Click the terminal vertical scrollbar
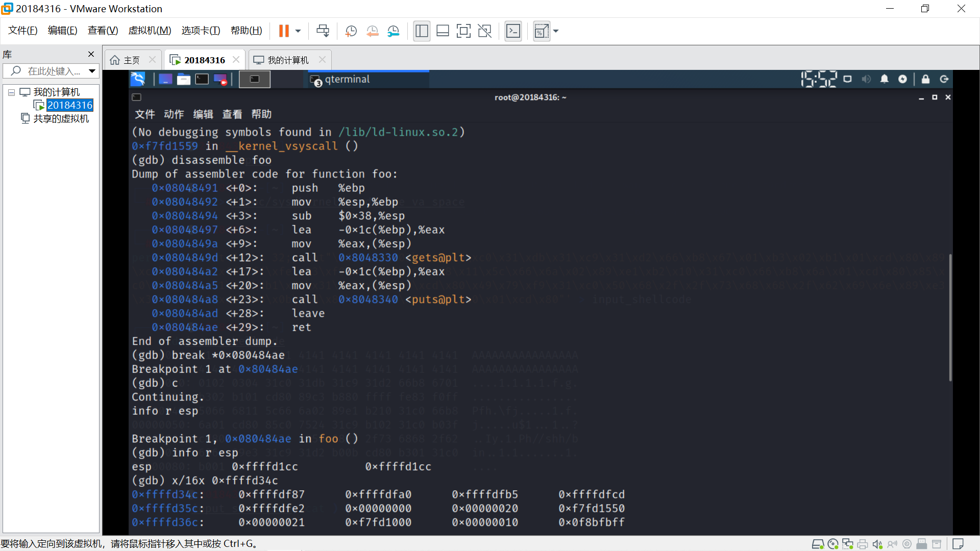This screenshot has width=980, height=551. point(950,316)
